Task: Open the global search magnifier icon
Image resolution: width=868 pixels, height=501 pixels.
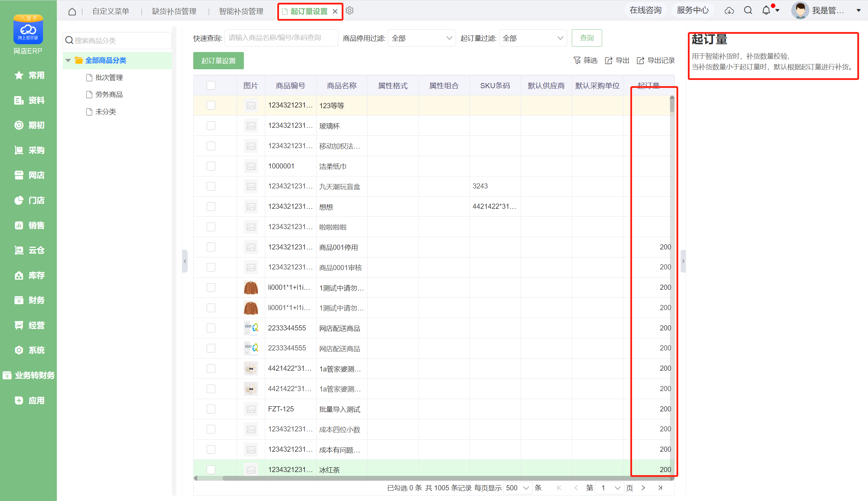Action: (748, 11)
